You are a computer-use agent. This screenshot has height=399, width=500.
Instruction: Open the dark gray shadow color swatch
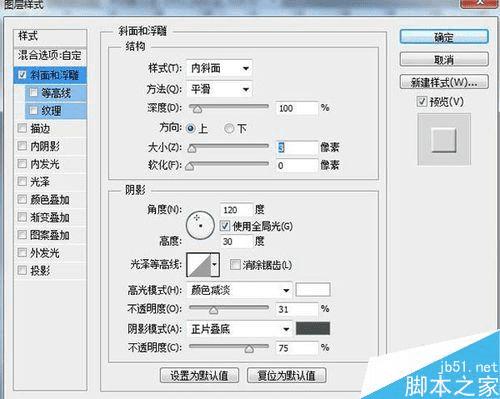coord(313,329)
